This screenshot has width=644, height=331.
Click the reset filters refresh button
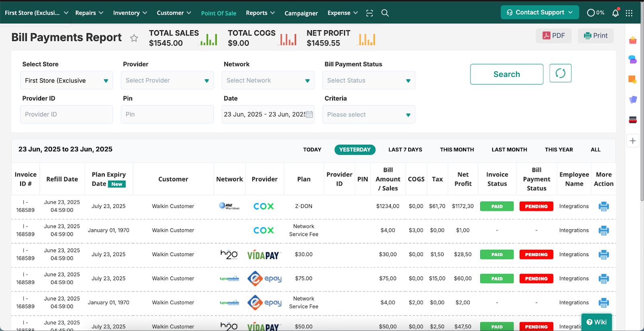(x=560, y=73)
